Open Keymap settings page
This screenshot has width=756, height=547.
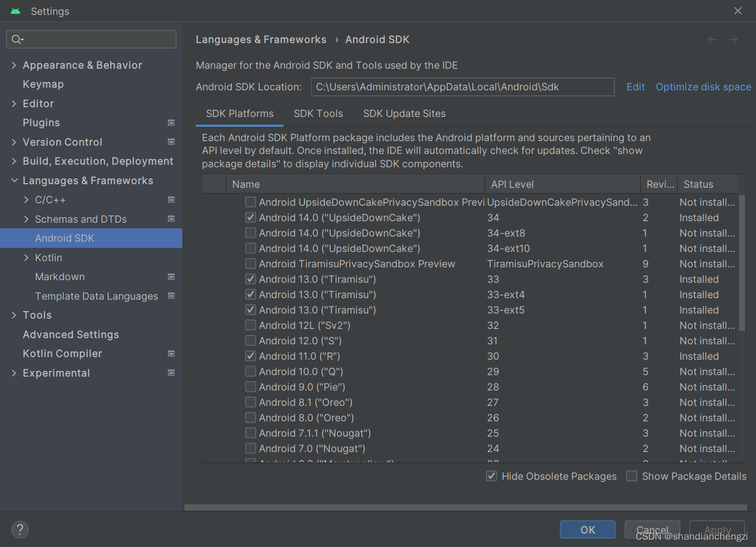click(43, 84)
